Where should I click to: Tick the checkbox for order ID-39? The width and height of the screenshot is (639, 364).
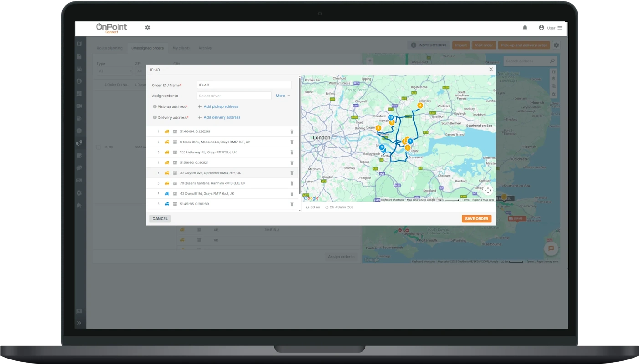tap(98, 147)
